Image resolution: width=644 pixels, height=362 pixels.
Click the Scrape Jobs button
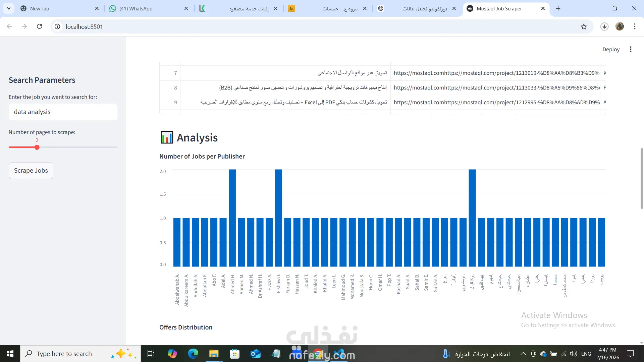[x=31, y=170]
